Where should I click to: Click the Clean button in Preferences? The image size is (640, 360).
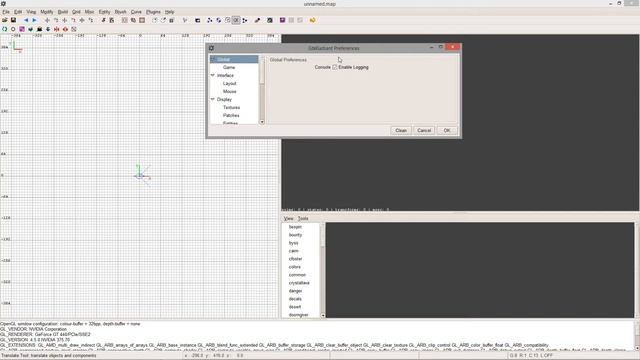(x=401, y=130)
